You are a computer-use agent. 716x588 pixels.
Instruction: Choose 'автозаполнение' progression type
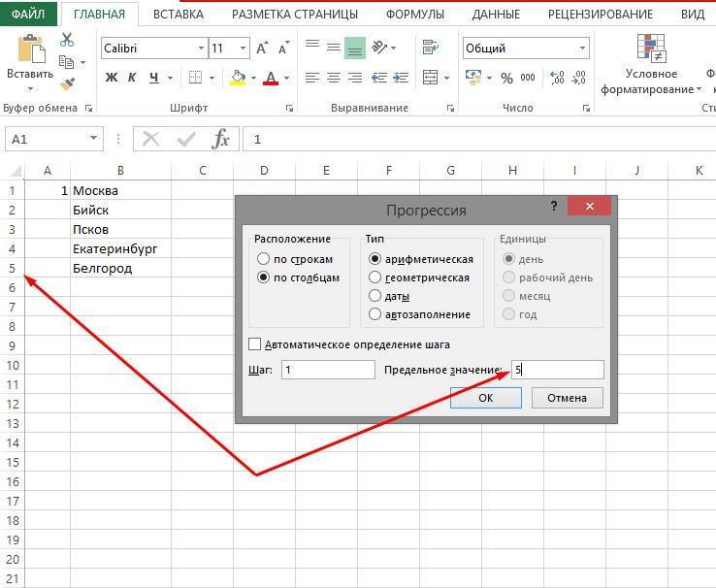pos(374,314)
